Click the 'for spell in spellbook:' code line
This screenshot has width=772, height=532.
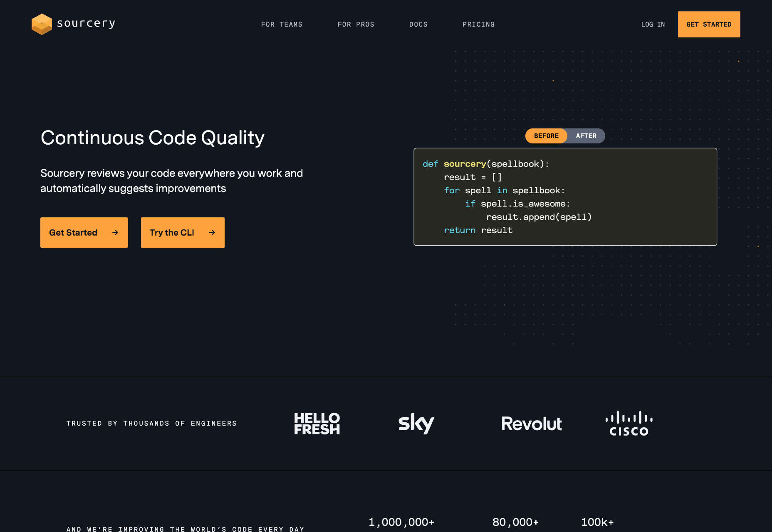[505, 190]
